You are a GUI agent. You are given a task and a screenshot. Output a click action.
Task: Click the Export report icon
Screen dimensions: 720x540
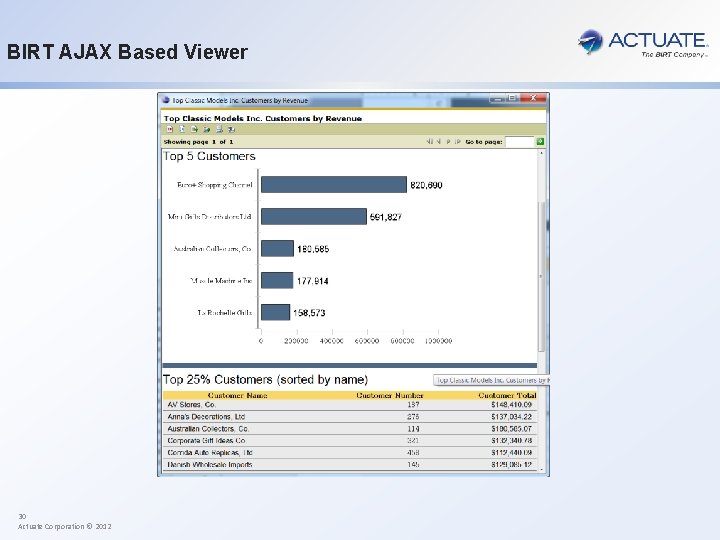coord(207,129)
